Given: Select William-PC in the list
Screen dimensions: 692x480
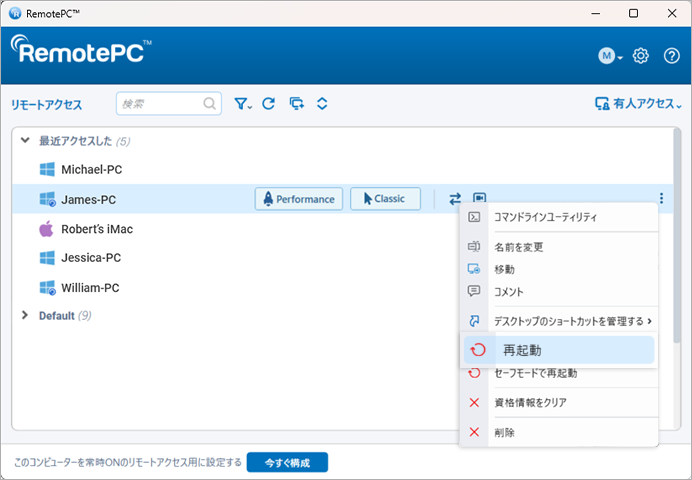Looking at the screenshot, I should [90, 288].
